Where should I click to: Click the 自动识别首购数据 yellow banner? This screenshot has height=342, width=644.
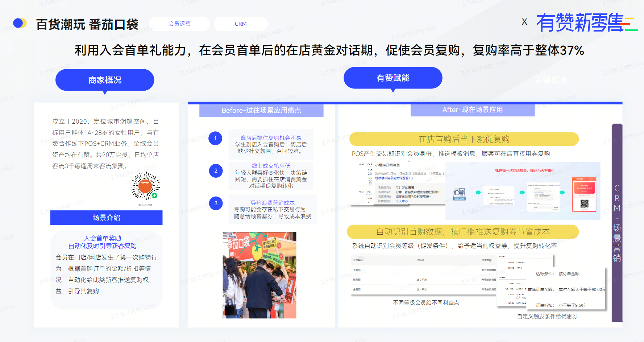tap(463, 232)
